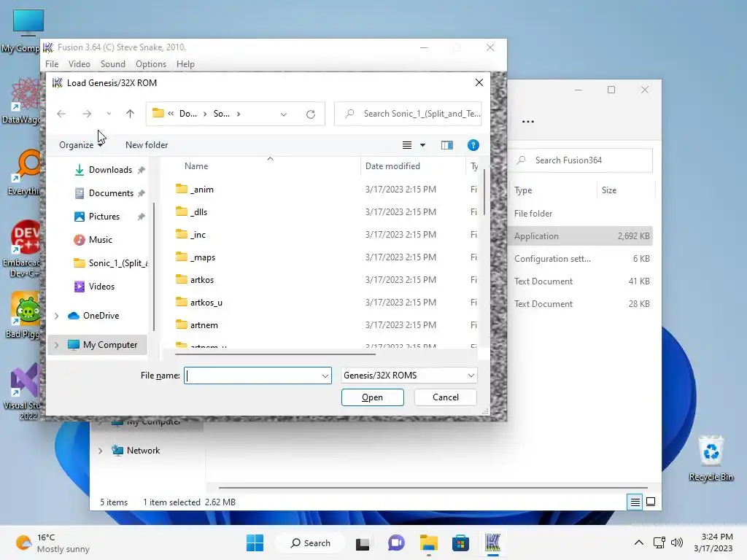Sort Explorer files by Size column
Image resolution: width=747 pixels, height=560 pixels.
click(609, 190)
